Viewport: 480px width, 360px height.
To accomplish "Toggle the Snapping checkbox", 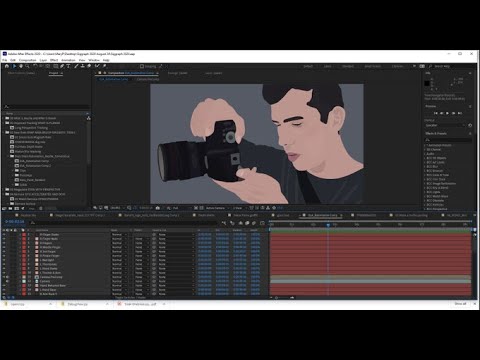I will click(142, 66).
